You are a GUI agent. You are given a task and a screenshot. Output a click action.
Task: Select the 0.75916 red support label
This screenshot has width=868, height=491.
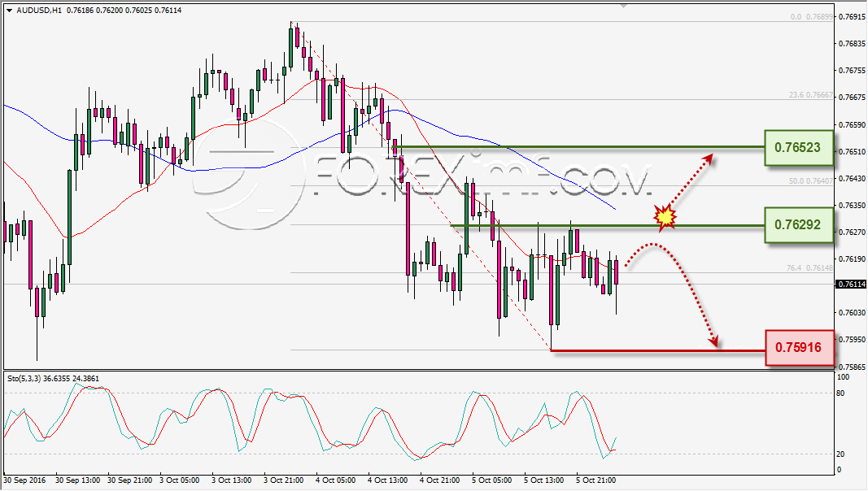(x=800, y=348)
